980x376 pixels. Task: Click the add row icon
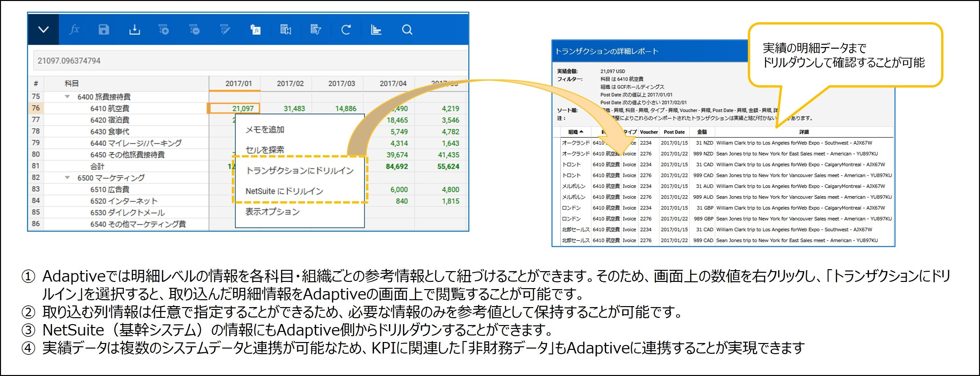click(164, 30)
